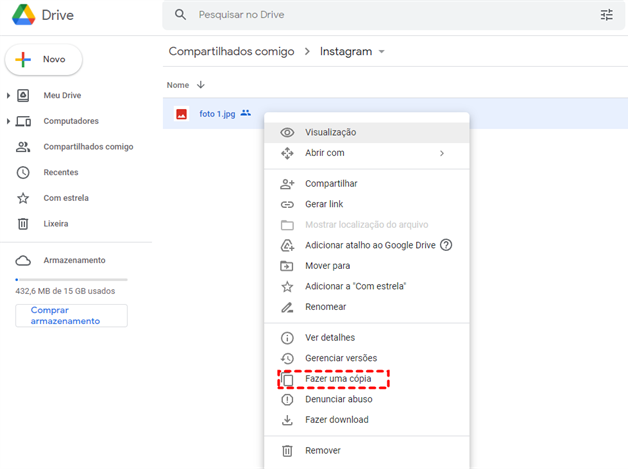
Task: Click 432,6 MB de 15 GB usados text
Action: coord(65,291)
